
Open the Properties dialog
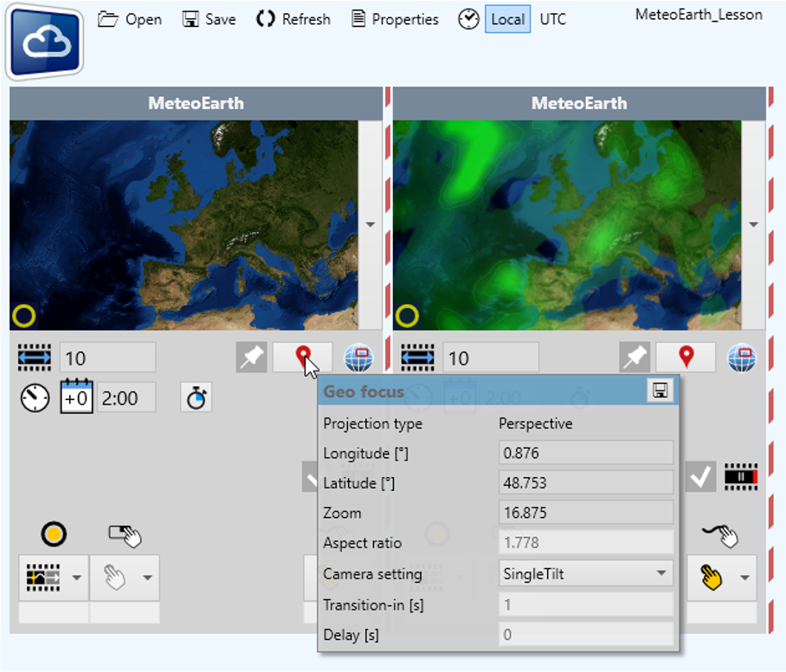[x=395, y=20]
